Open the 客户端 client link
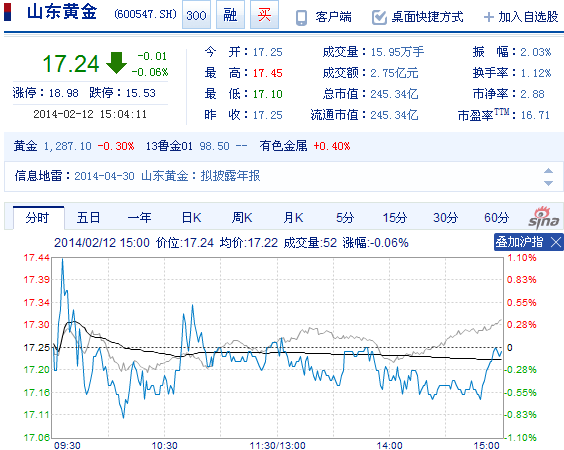Viewport: 564px width, 450px height. point(333,17)
